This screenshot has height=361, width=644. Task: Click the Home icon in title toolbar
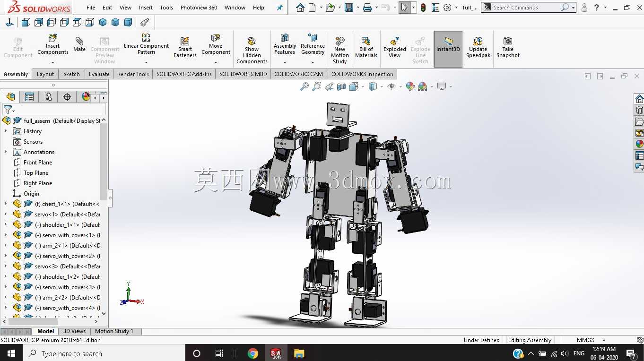tap(300, 8)
